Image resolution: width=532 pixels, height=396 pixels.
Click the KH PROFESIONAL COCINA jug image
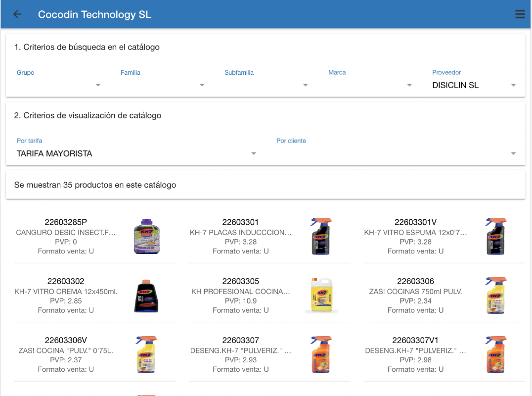322,295
